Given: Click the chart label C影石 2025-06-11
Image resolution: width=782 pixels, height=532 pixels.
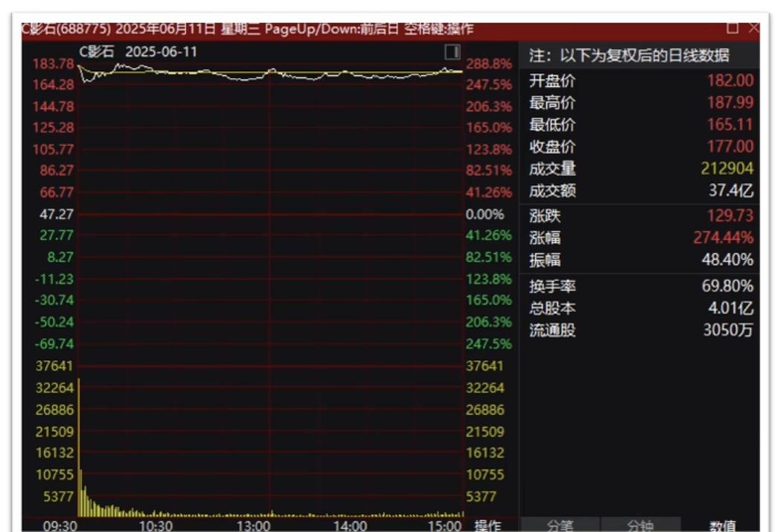Looking at the screenshot, I should (x=138, y=52).
